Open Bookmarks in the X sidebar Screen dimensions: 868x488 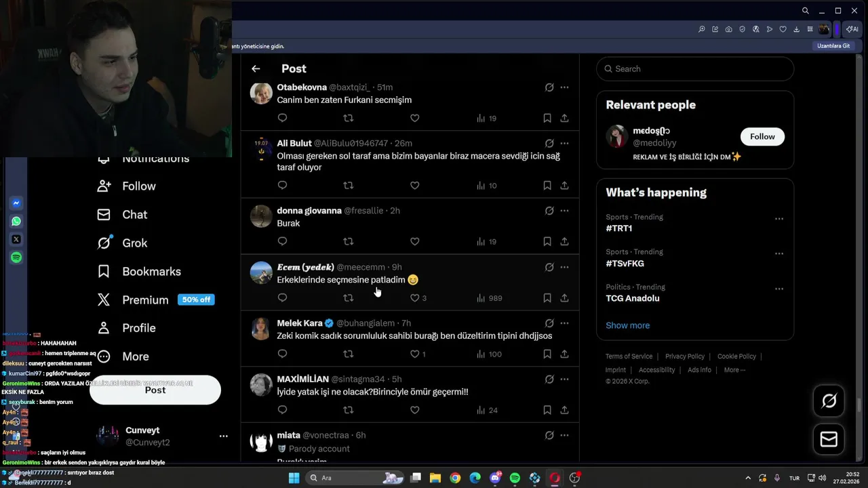click(139, 271)
